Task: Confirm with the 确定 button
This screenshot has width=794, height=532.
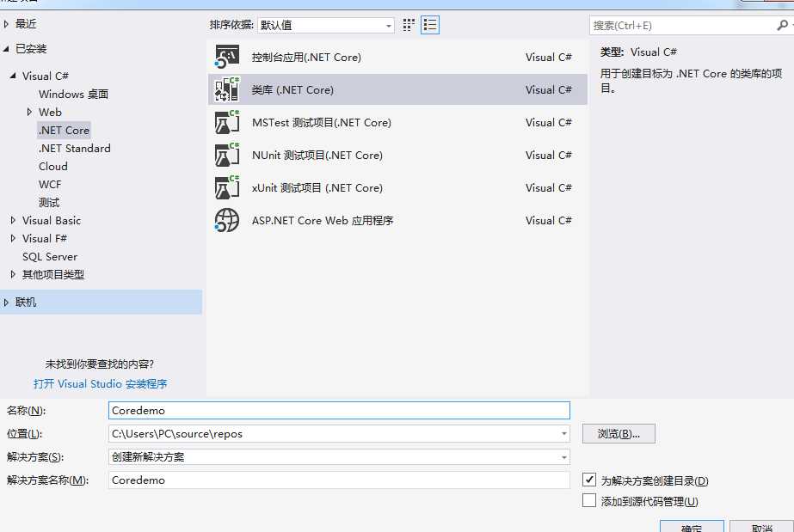Action: click(x=692, y=526)
